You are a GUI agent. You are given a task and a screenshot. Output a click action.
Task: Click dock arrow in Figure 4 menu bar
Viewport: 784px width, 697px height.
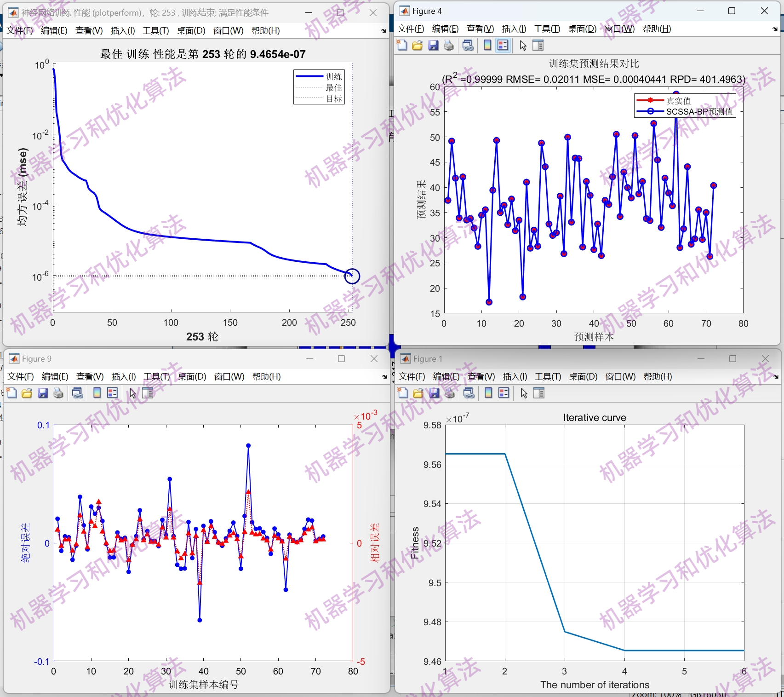coord(775,29)
